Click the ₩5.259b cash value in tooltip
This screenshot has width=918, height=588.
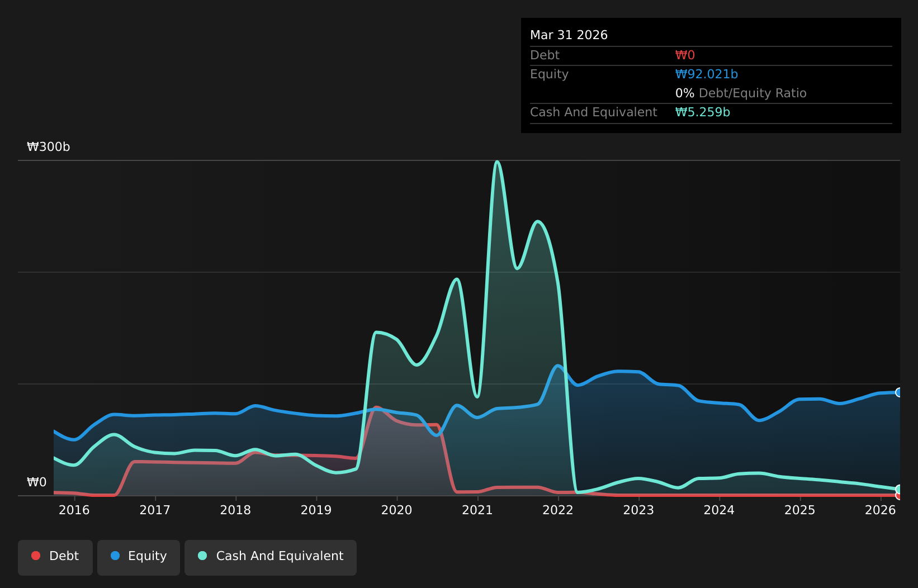click(x=703, y=112)
